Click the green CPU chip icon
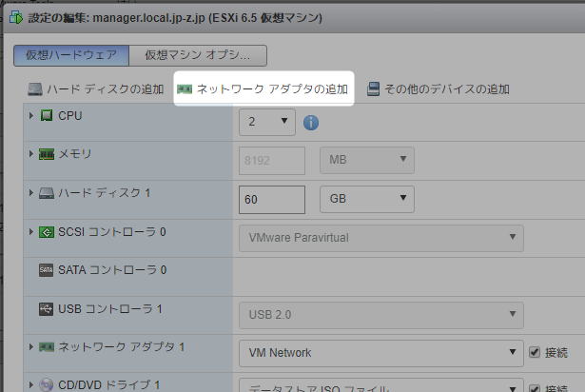The image size is (585, 392). pyautogui.click(x=47, y=116)
